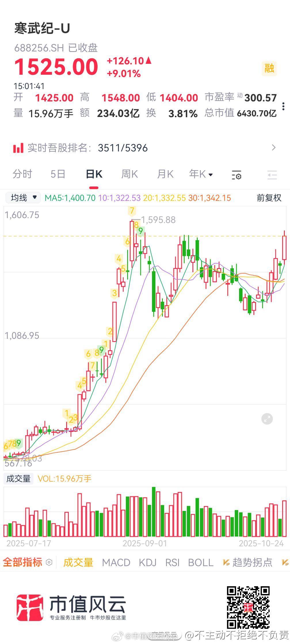Switch to the 分时 tab
290x644 pixels.
click(22, 174)
